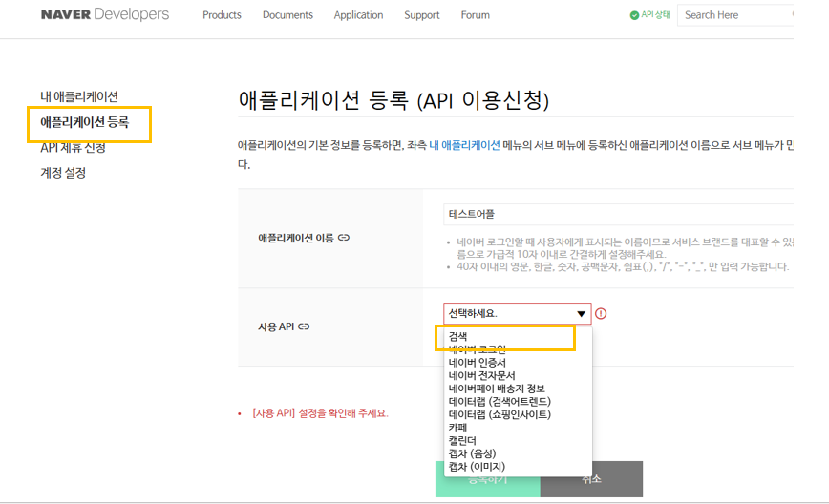Open the Support menu
The image size is (829, 504).
(422, 15)
